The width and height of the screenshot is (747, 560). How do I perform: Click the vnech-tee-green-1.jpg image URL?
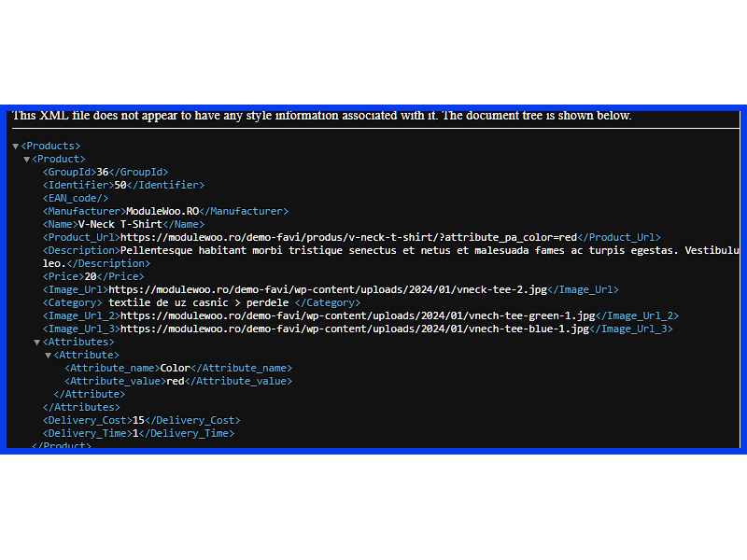(358, 315)
